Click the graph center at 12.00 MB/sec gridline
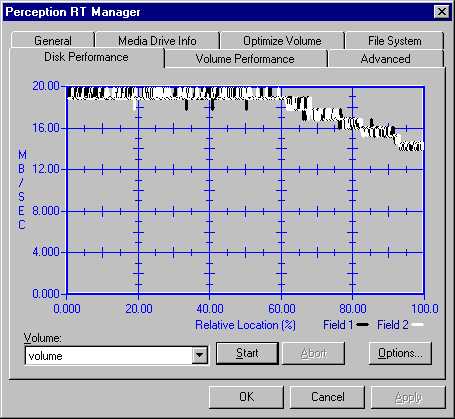 pos(246,170)
